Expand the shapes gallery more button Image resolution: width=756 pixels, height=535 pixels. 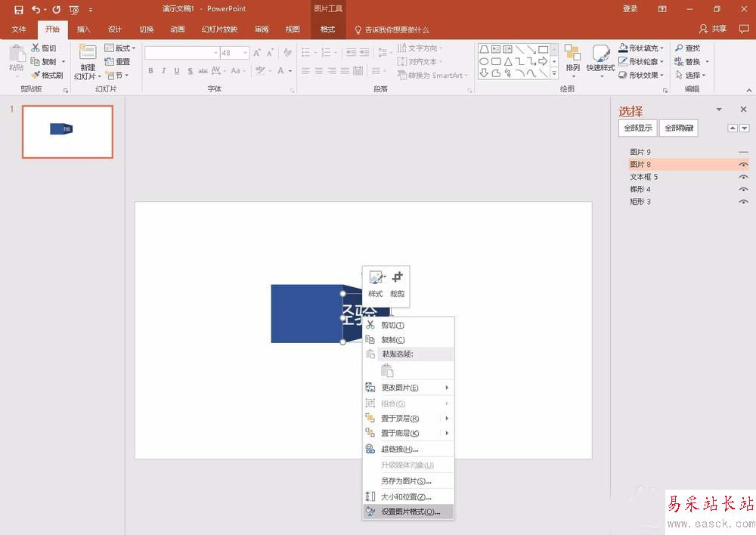click(554, 73)
